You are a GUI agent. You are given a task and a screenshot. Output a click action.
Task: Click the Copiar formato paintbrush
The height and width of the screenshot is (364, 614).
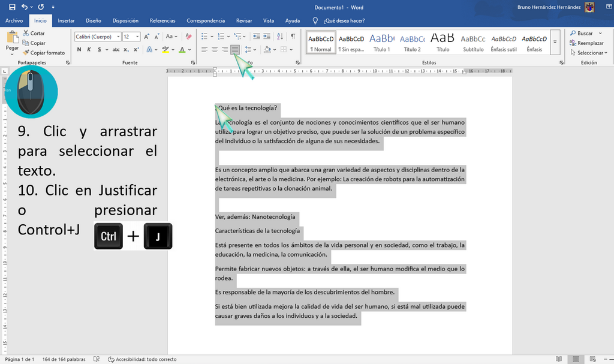coord(44,53)
